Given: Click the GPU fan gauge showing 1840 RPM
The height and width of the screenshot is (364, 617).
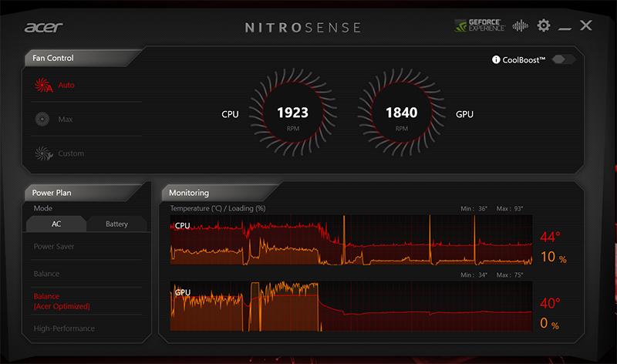Looking at the screenshot, I should pos(401,114).
